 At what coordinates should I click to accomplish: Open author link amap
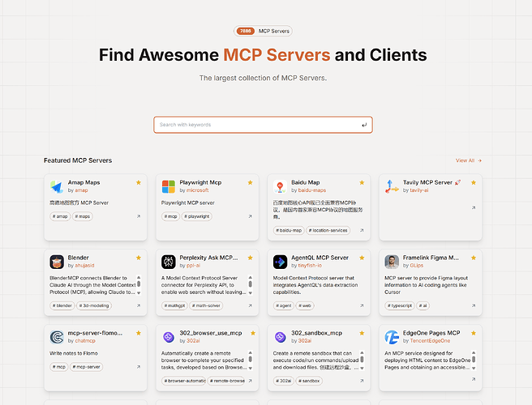click(x=81, y=190)
